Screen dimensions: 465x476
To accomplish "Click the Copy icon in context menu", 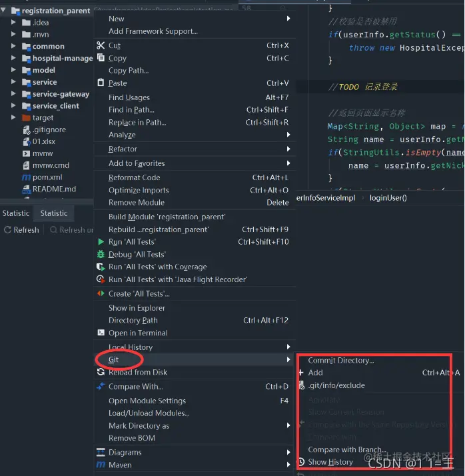I will pyautogui.click(x=101, y=57).
